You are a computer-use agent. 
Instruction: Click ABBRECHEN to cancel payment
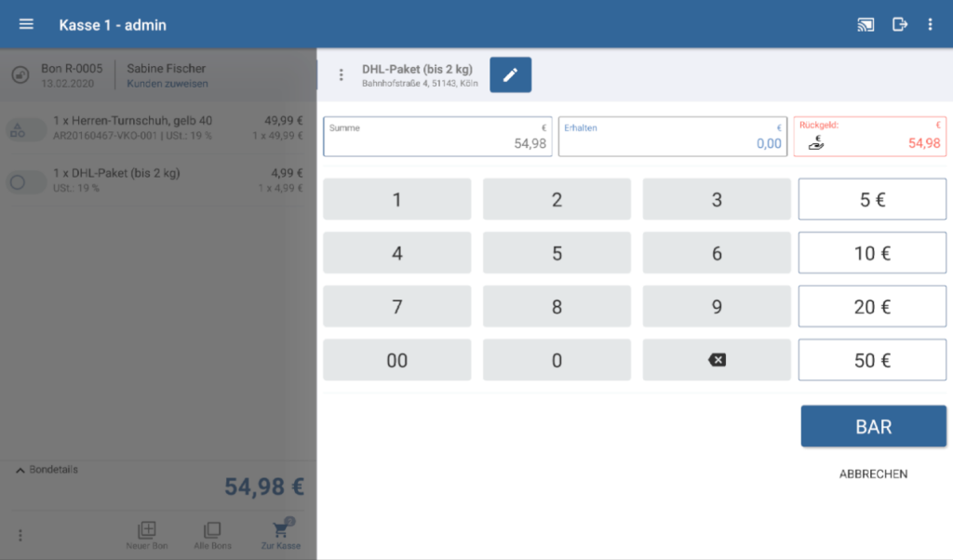(873, 474)
